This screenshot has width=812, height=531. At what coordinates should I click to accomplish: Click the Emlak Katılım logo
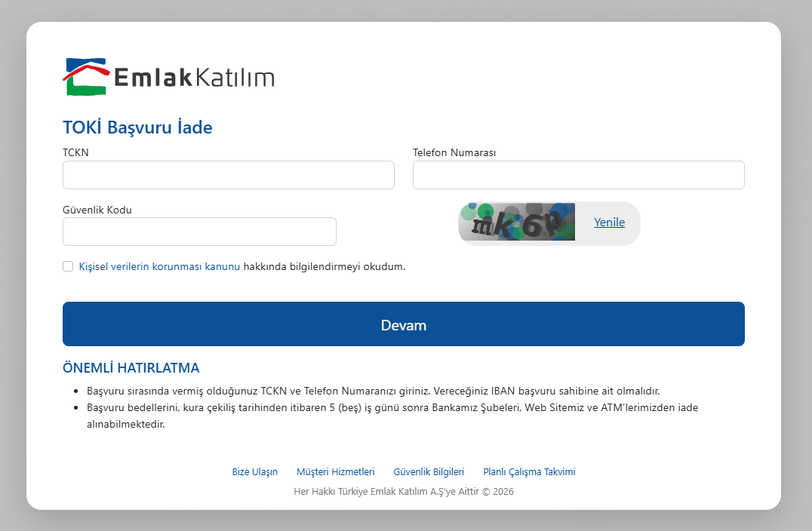pos(168,77)
